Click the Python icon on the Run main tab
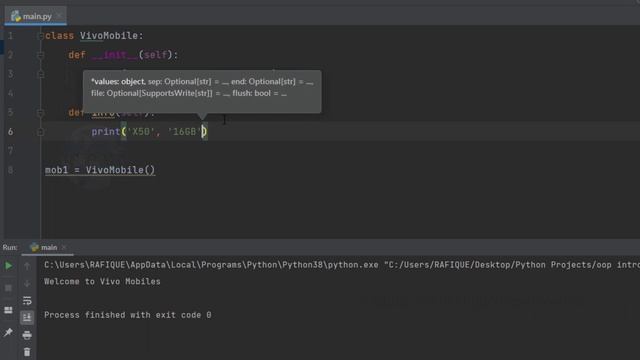The height and width of the screenshot is (360, 640). 35,247
